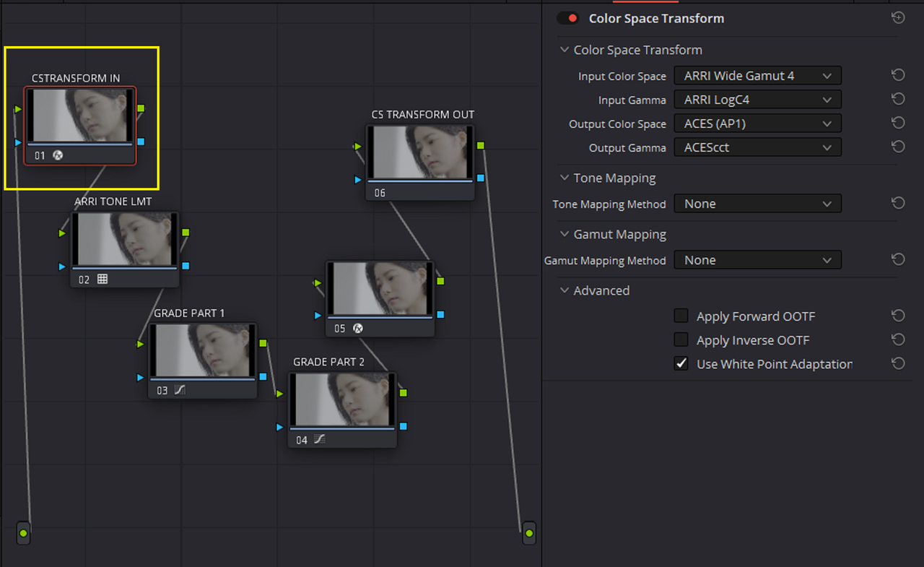Reset the Output Color Space parameter
Viewport: 924px width, 567px height.
point(898,123)
